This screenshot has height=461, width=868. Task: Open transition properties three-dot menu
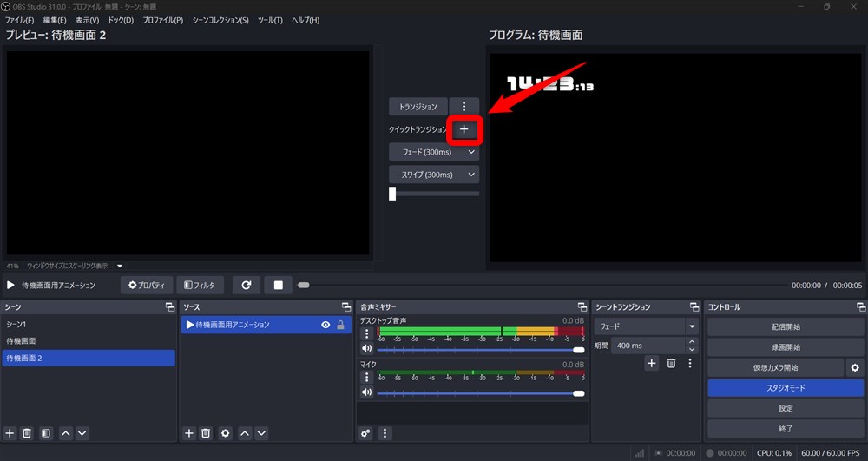tap(690, 363)
